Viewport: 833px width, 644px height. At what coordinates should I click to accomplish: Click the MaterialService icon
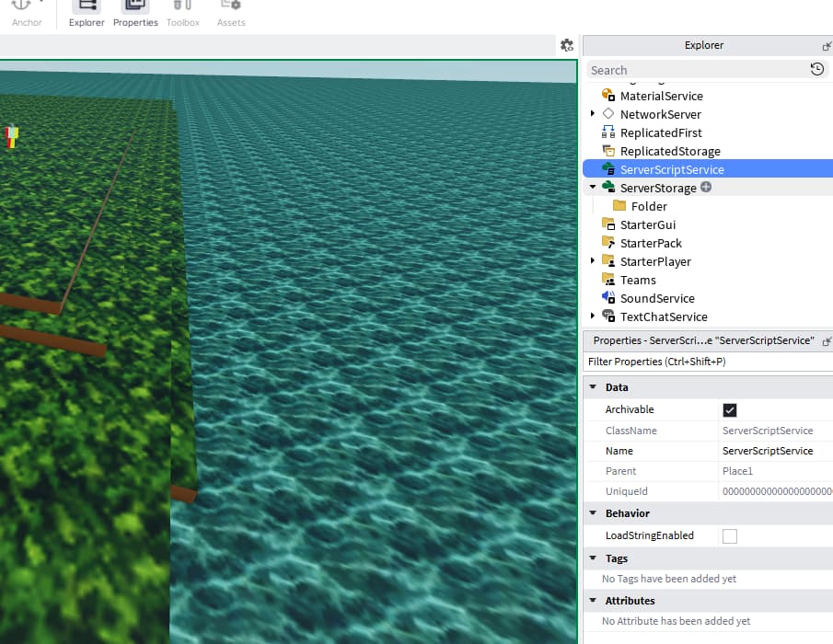tap(608, 96)
